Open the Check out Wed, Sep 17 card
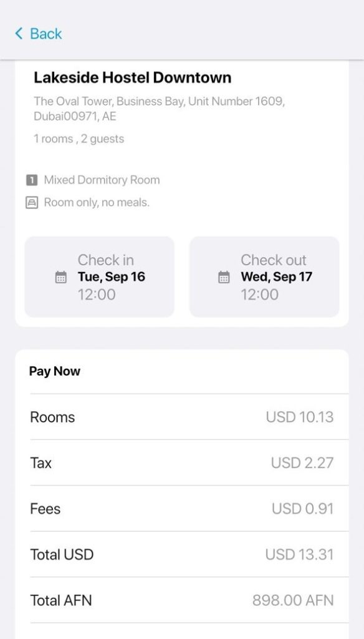This screenshot has width=364, height=639. tap(264, 276)
